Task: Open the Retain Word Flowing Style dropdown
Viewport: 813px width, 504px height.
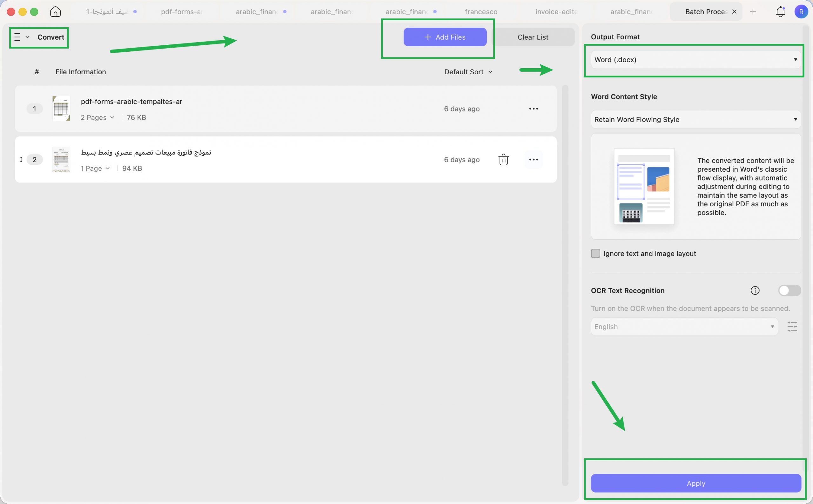Action: click(695, 119)
